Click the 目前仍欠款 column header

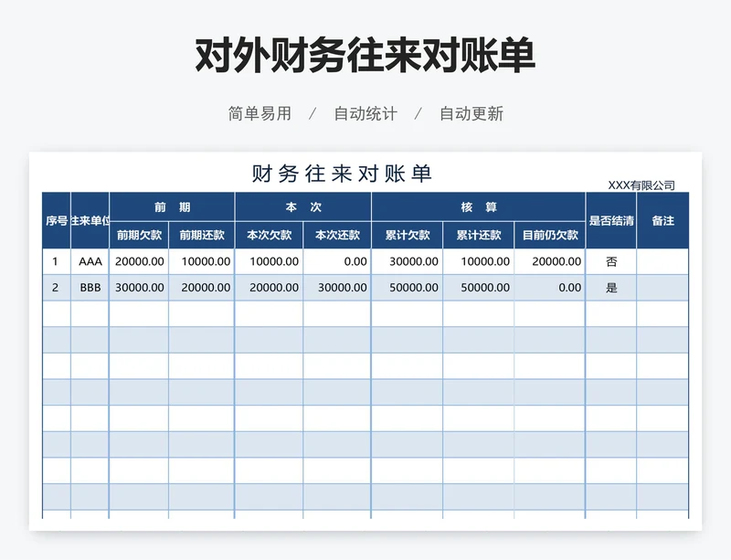[x=550, y=235]
